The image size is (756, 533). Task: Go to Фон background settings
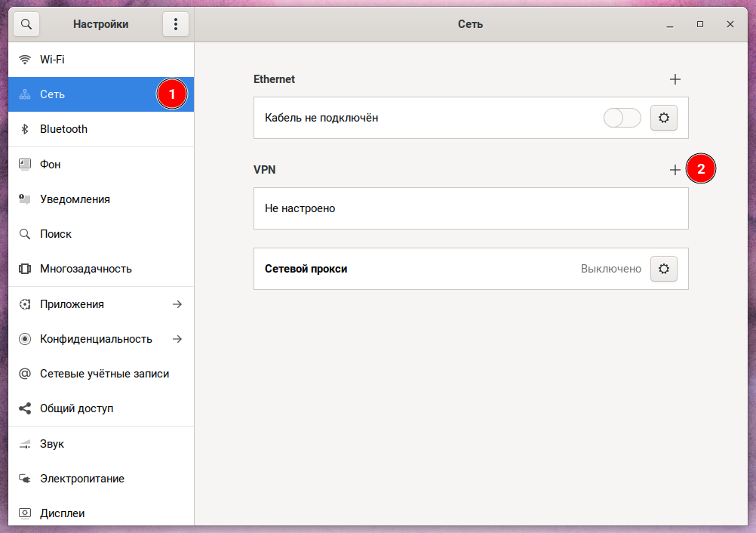point(51,164)
